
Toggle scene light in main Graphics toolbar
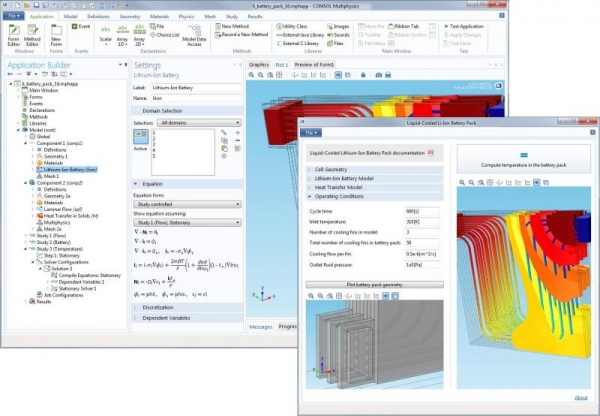[338, 75]
